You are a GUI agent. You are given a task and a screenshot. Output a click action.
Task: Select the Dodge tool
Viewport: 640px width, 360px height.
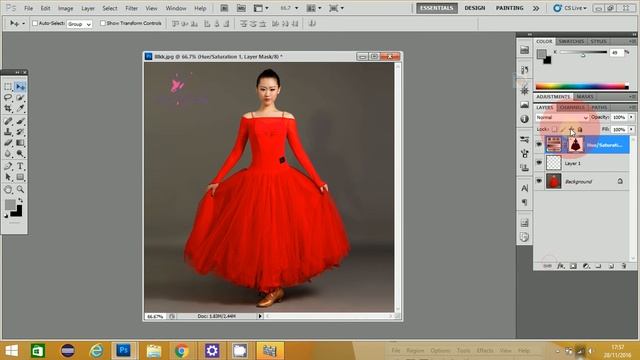pyautogui.click(x=20, y=153)
